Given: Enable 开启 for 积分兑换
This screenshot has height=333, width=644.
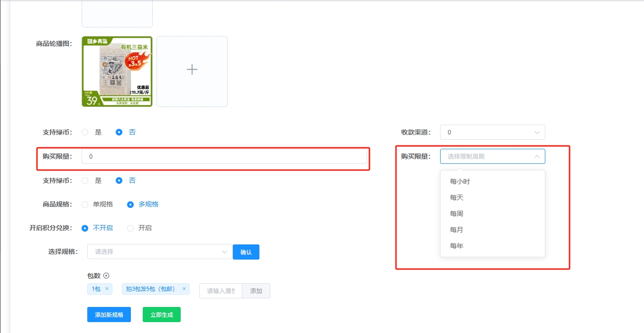Looking at the screenshot, I should click(x=130, y=228).
